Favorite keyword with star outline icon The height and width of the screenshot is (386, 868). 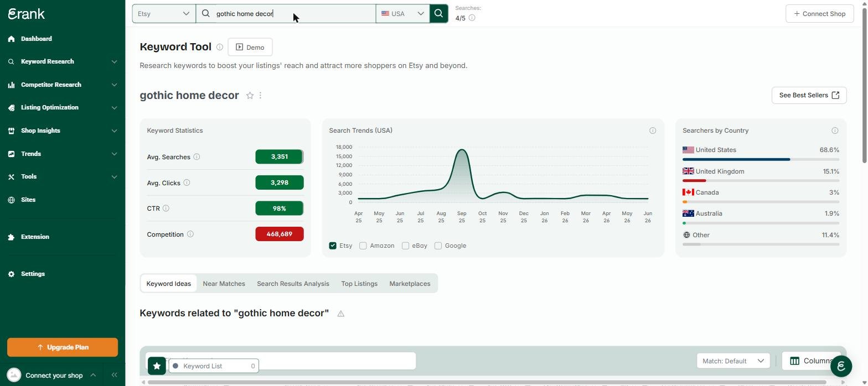[x=250, y=95]
